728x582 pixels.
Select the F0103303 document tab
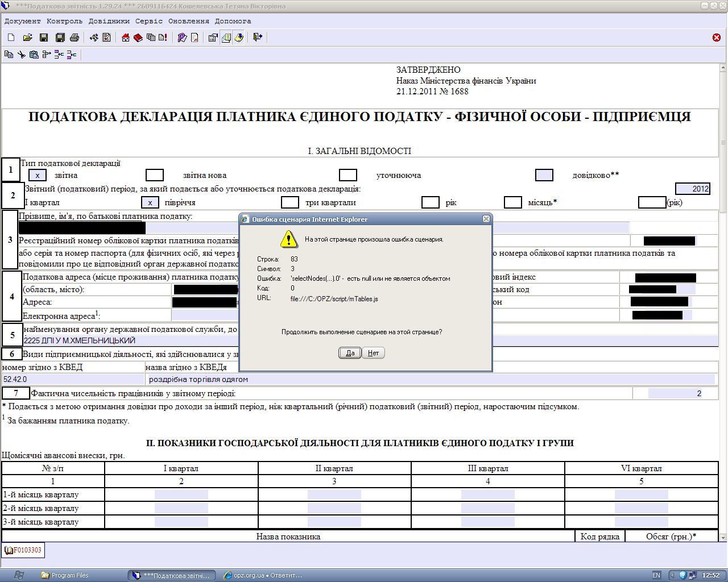pos(23,550)
